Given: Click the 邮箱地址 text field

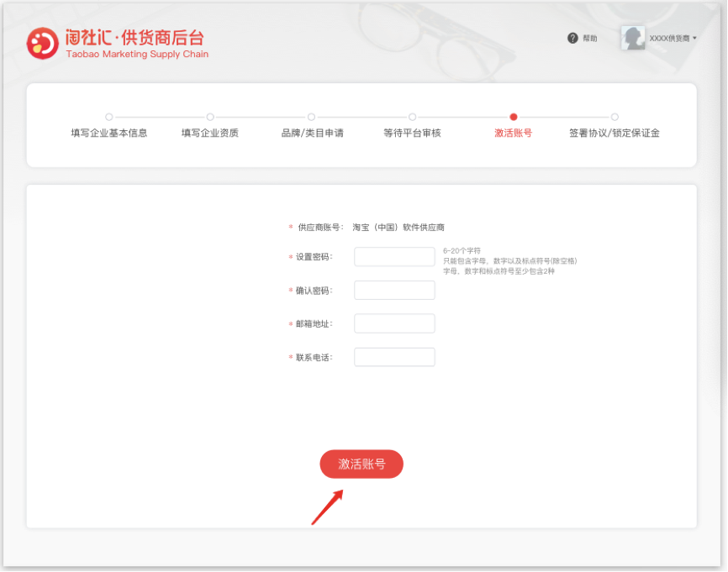Looking at the screenshot, I should (x=394, y=323).
